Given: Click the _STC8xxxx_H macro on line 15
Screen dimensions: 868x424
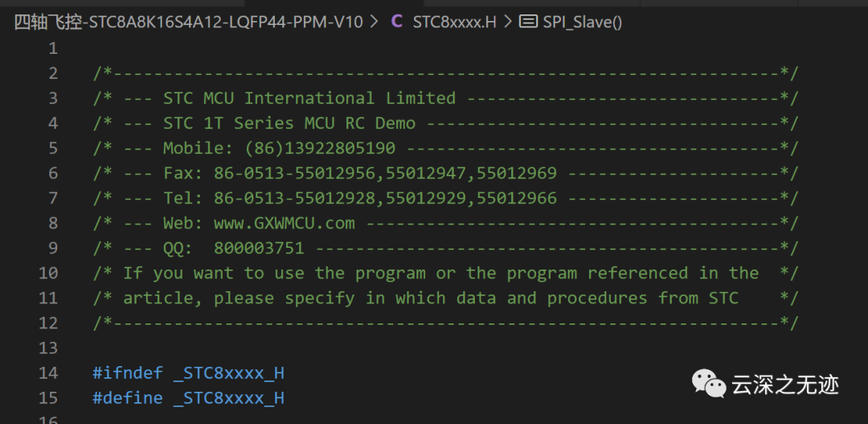Looking at the screenshot, I should (228, 397).
